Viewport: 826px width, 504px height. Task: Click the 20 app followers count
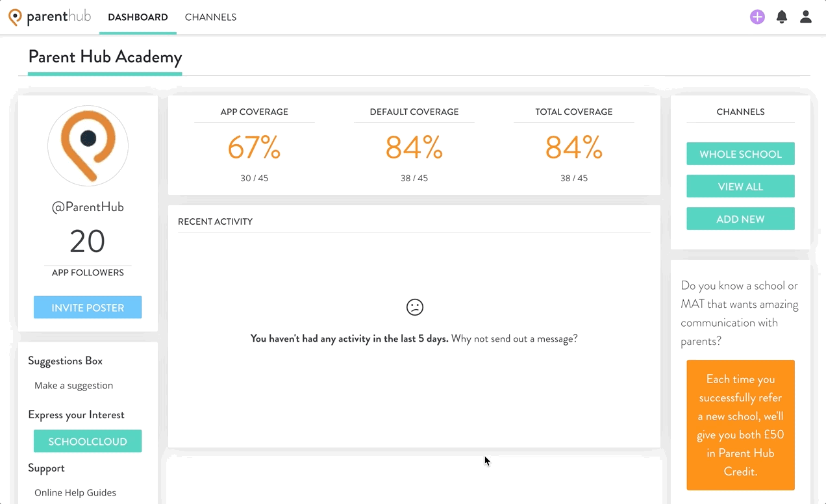88,242
